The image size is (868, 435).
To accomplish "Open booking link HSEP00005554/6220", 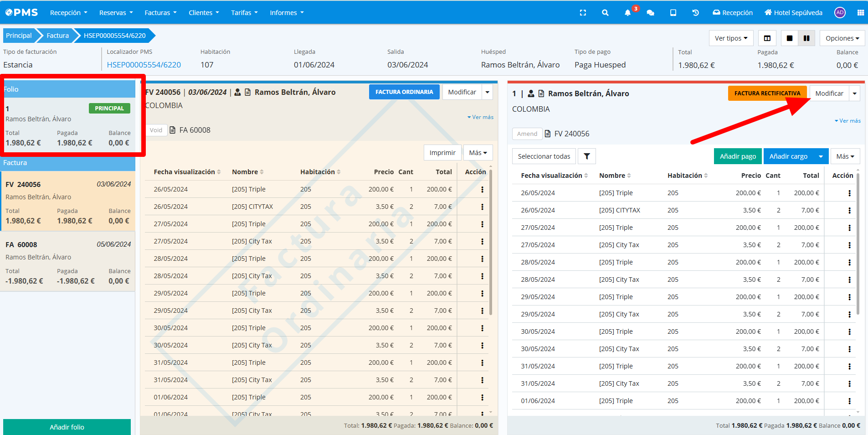I will click(144, 65).
